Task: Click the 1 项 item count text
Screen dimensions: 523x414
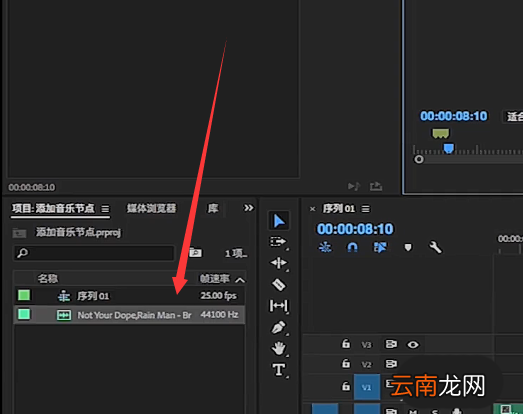Action: (236, 254)
